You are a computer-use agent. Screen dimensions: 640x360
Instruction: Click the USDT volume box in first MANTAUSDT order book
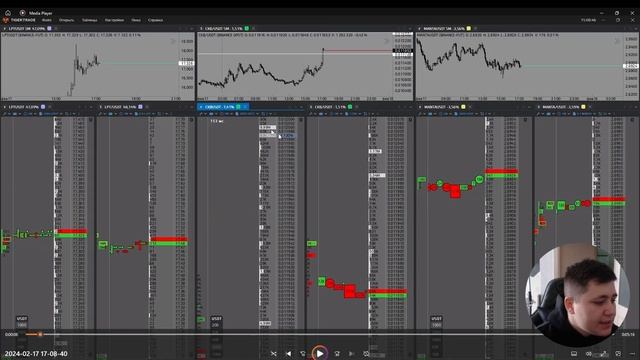pyautogui.click(x=436, y=322)
